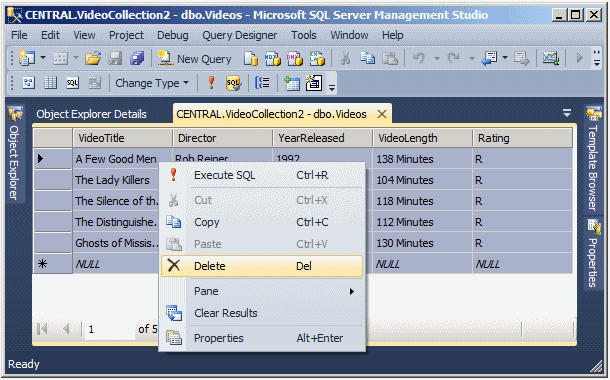Open the Tools menu
Image resolution: width=610 pixels, height=380 pixels.
point(303,35)
